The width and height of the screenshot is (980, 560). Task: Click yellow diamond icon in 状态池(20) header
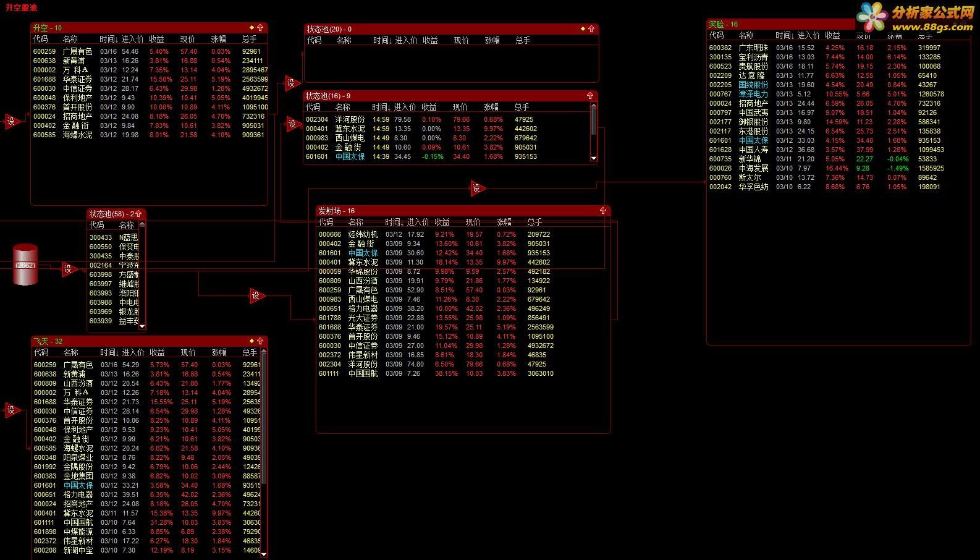583,29
